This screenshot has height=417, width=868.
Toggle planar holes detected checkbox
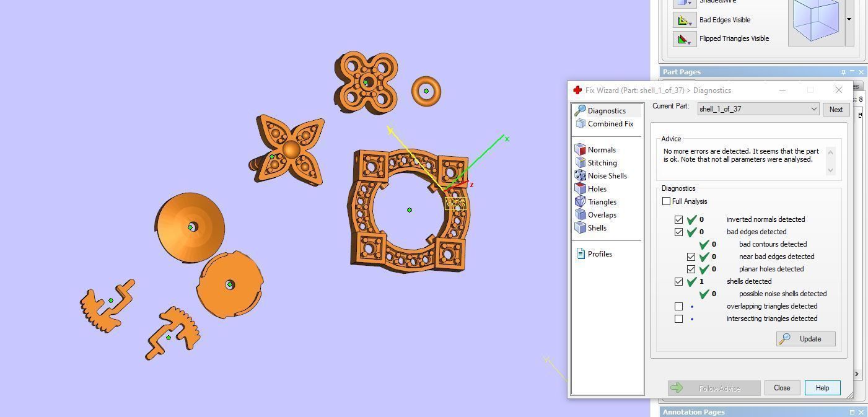691,269
